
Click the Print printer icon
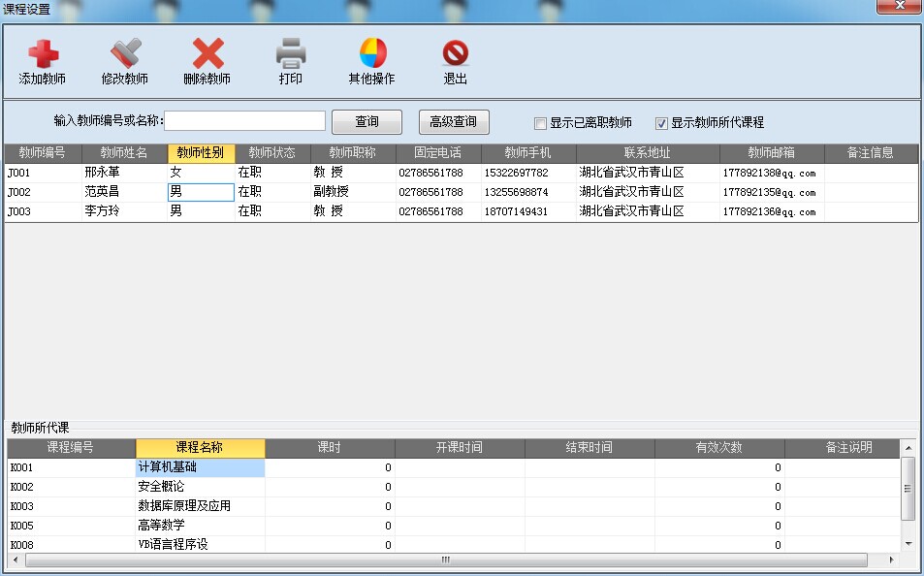click(x=291, y=54)
